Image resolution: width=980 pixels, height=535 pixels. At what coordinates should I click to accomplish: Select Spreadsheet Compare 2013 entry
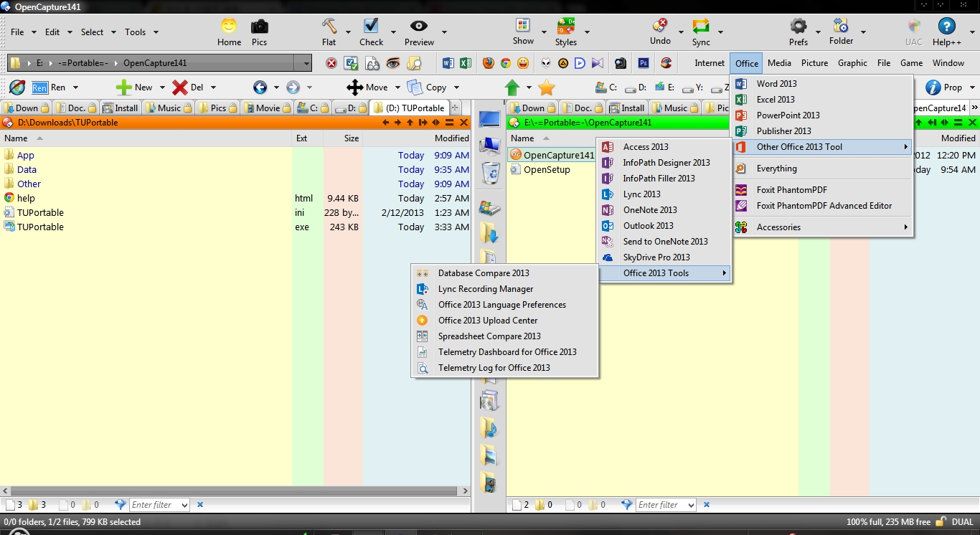[x=505, y=336]
